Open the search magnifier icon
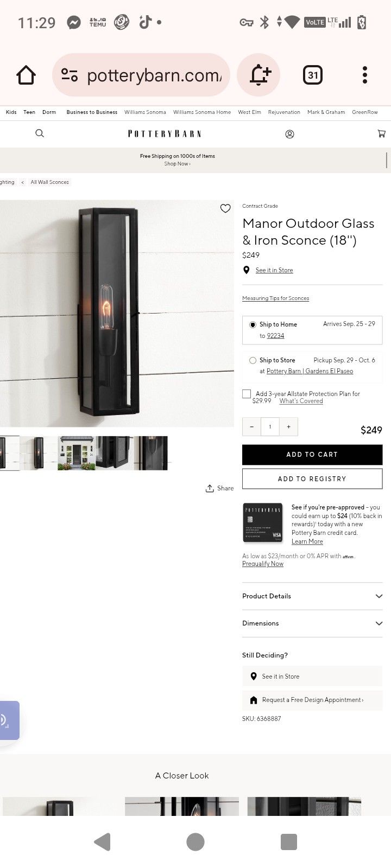The width and height of the screenshot is (391, 868). (x=40, y=133)
